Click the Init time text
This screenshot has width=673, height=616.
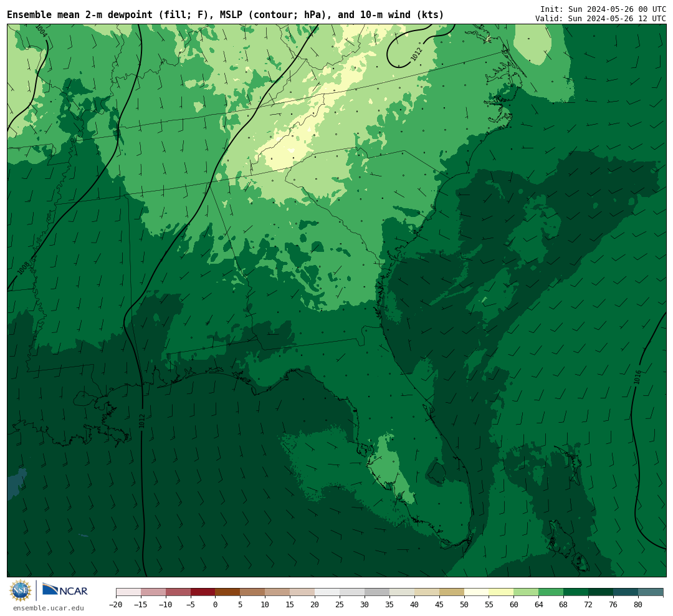pos(603,9)
